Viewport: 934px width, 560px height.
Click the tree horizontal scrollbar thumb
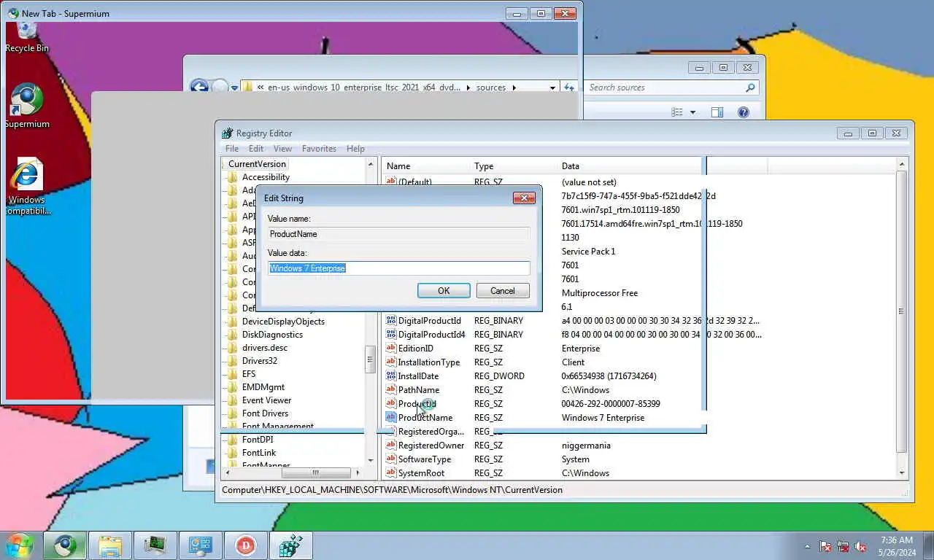point(315,472)
